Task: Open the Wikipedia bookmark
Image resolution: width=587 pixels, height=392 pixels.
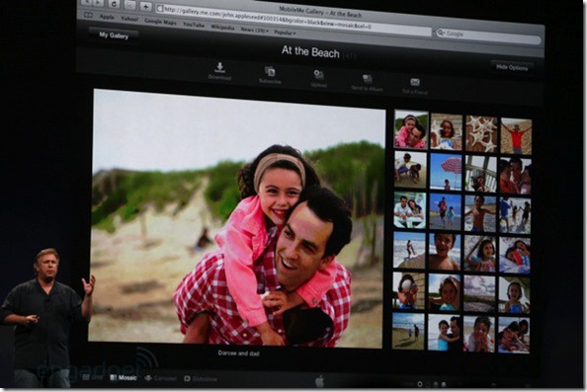Action: point(222,28)
